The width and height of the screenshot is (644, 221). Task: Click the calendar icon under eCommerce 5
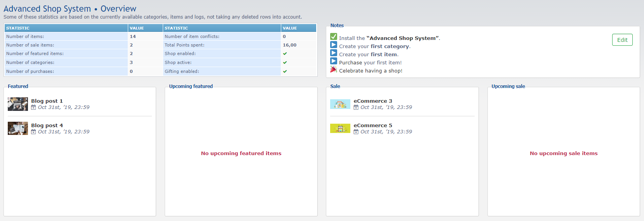(x=356, y=132)
